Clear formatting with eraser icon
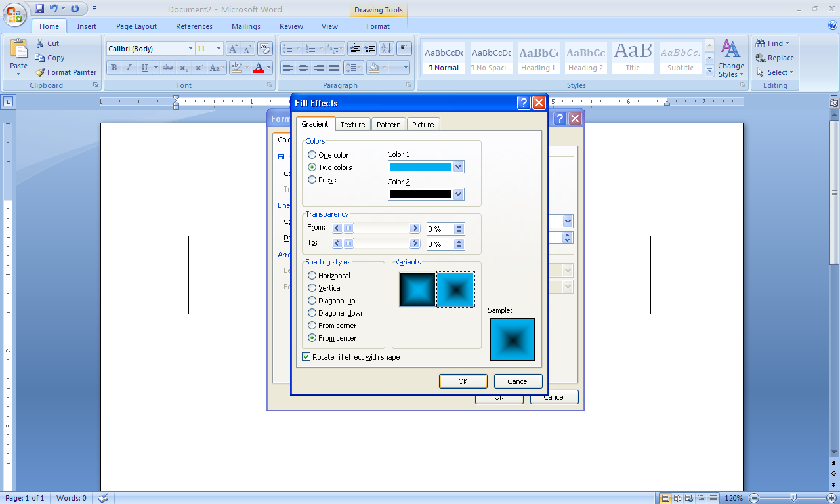The height and width of the screenshot is (504, 840). 265,49
